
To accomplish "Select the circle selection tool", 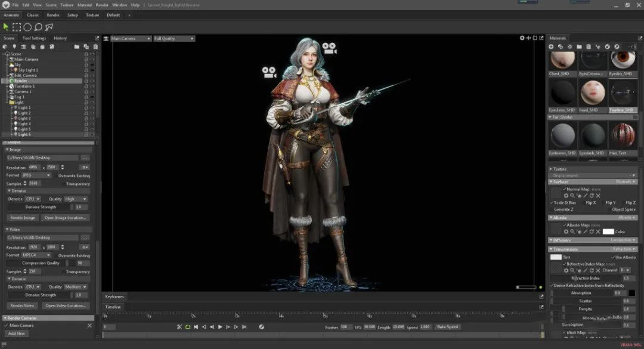I will [x=27, y=27].
